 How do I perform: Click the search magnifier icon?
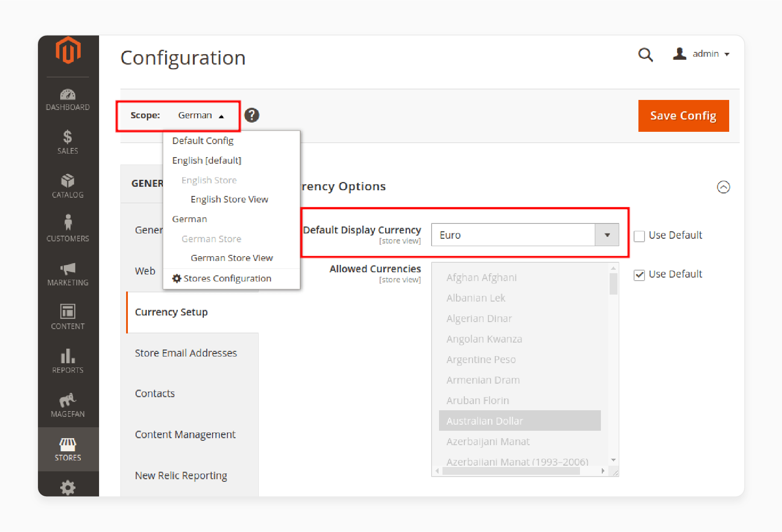click(x=645, y=55)
